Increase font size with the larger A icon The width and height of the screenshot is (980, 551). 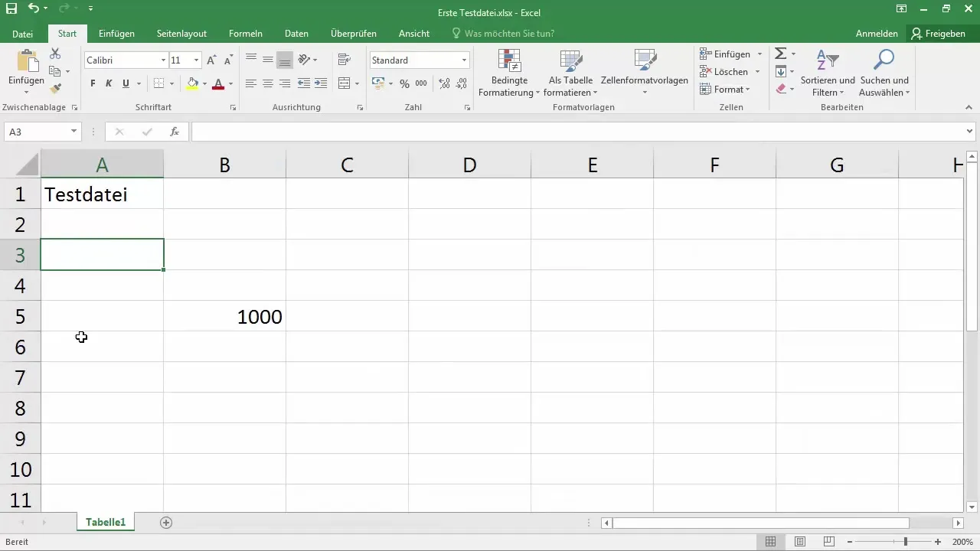click(212, 60)
